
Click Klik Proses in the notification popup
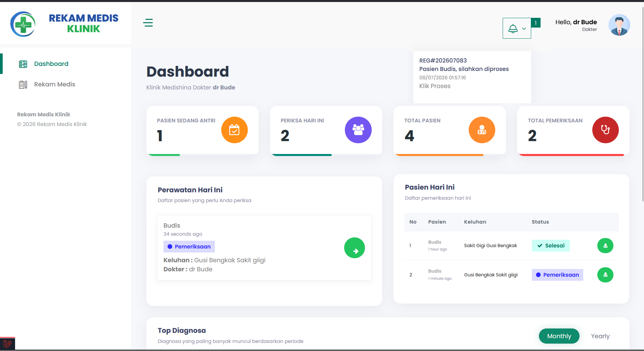coord(435,86)
